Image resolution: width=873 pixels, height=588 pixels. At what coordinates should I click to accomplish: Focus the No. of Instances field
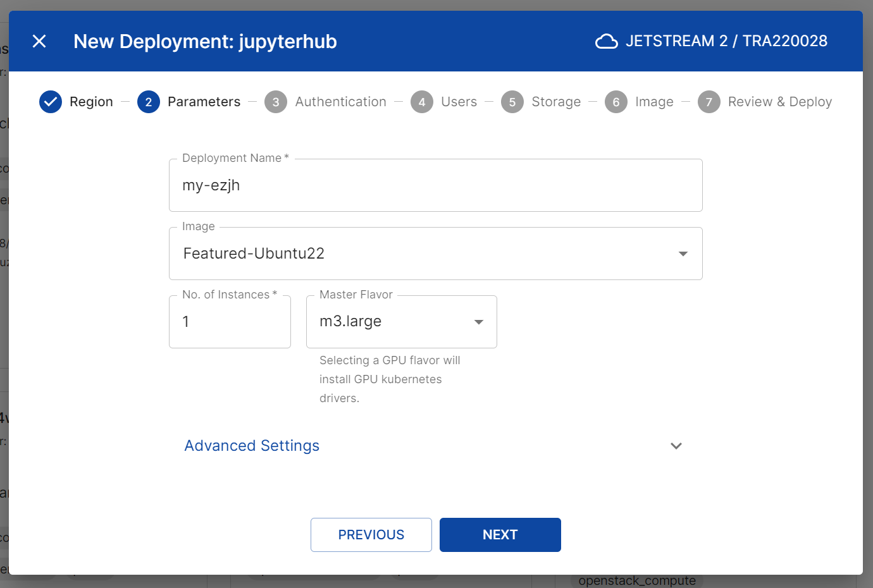[x=230, y=322]
